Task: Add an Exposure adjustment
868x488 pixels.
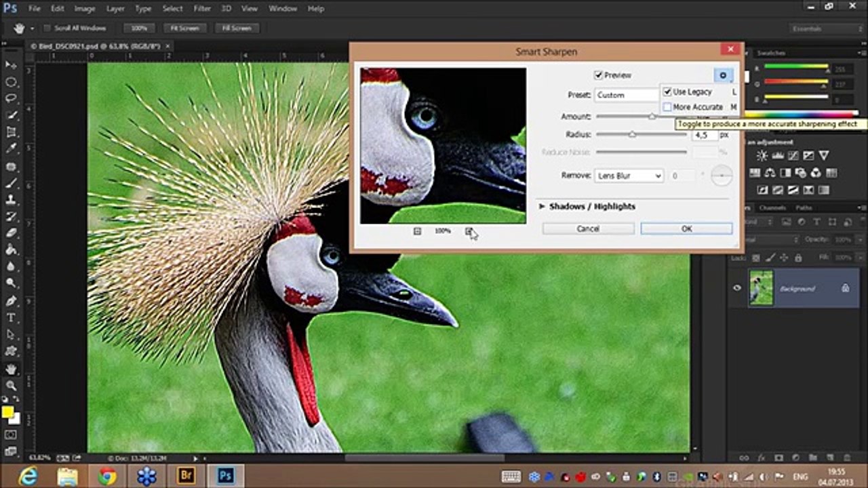Action: click(808, 156)
